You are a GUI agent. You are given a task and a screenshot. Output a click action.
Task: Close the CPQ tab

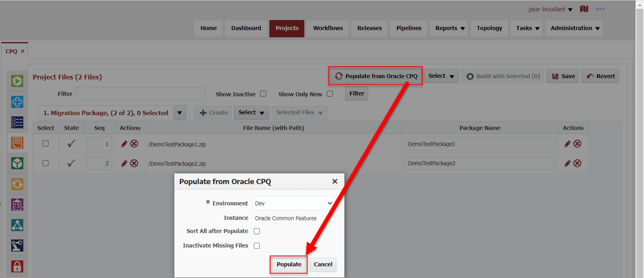click(x=23, y=51)
